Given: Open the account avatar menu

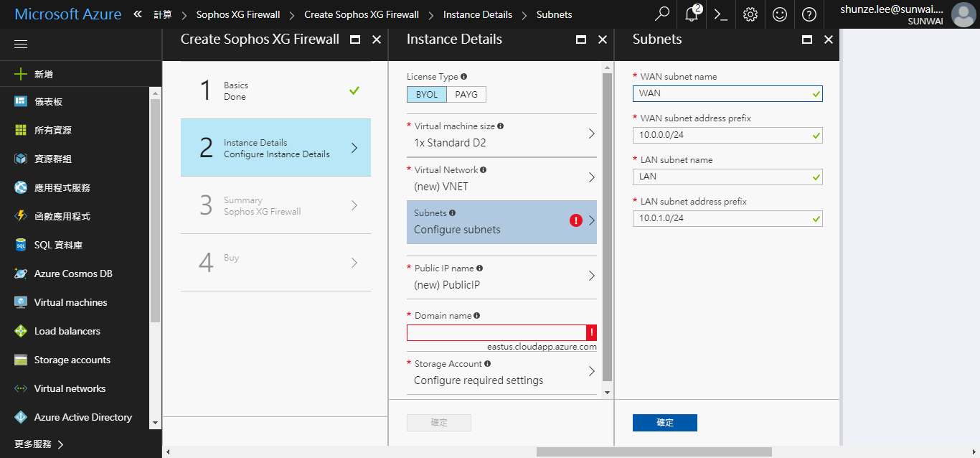Looking at the screenshot, I should pyautogui.click(x=963, y=14).
